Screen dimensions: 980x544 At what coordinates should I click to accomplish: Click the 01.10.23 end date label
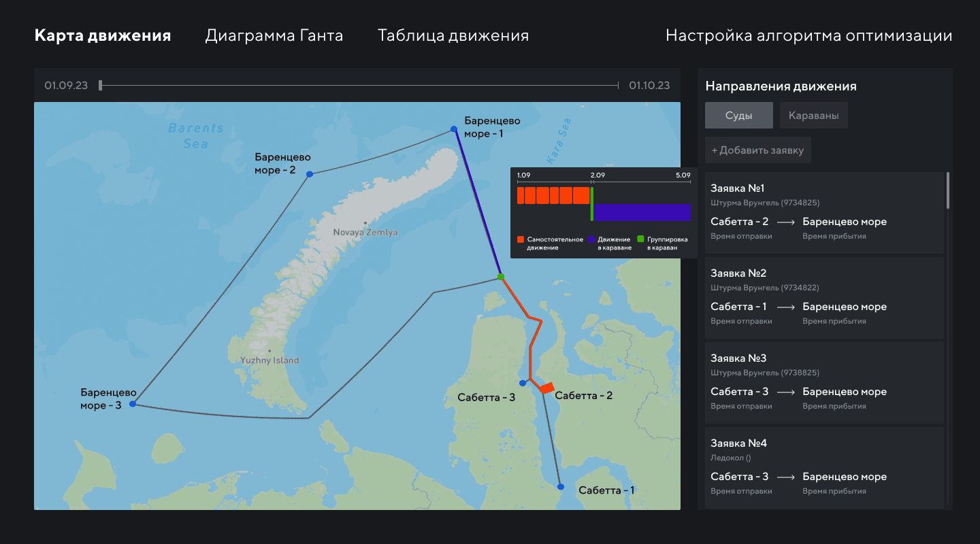pyautogui.click(x=649, y=86)
